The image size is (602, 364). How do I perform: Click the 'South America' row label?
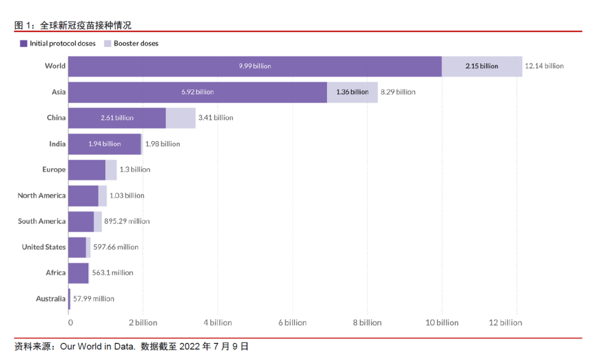(41, 221)
